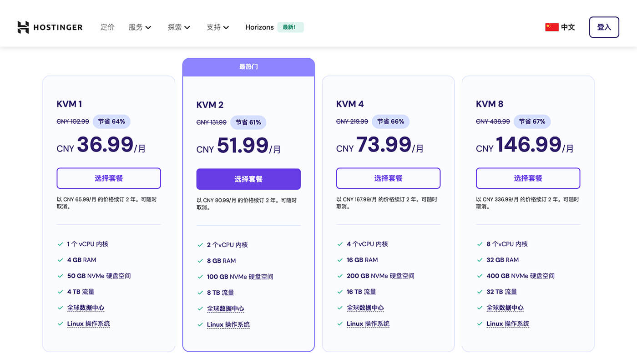637x364 pixels.
Task: Click the China flag icon
Action: click(x=551, y=27)
